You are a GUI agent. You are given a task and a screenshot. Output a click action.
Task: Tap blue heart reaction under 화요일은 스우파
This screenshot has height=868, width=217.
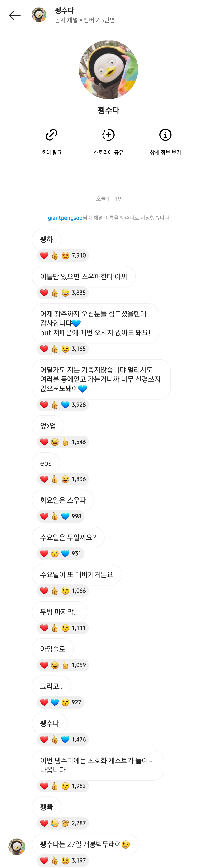click(x=65, y=516)
